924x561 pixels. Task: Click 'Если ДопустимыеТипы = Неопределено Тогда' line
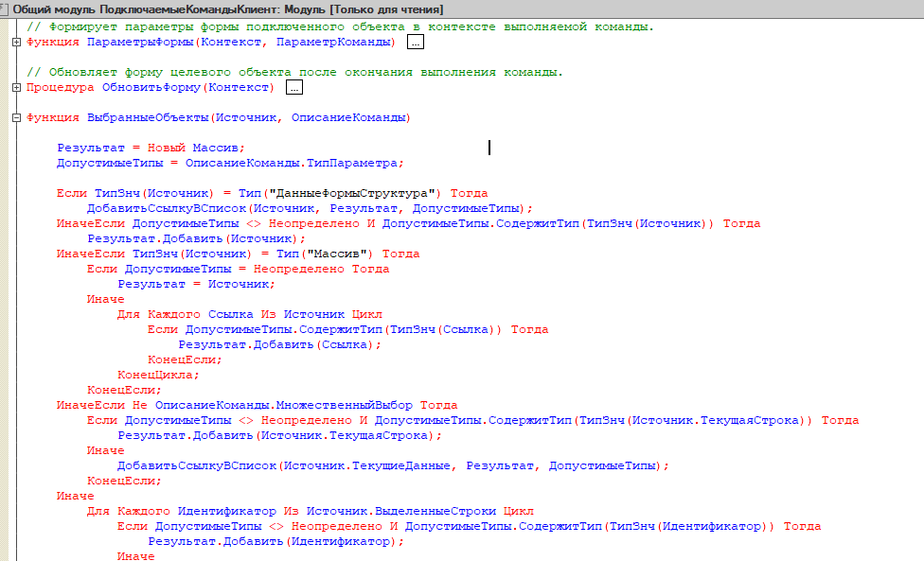238,269
